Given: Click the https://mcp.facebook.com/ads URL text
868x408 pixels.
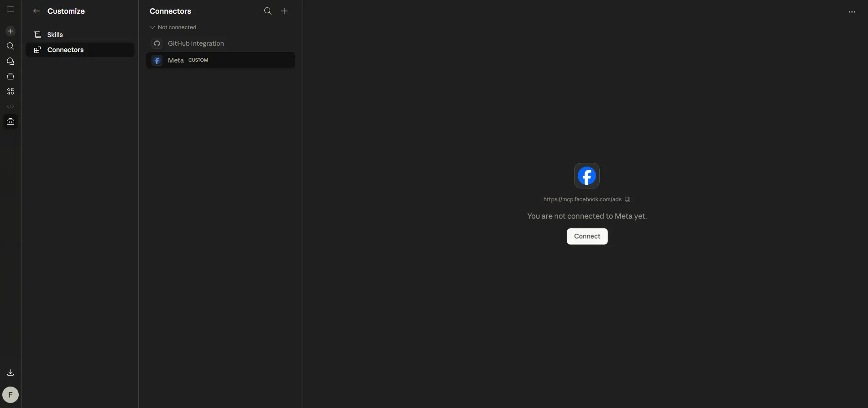Looking at the screenshot, I should [582, 199].
